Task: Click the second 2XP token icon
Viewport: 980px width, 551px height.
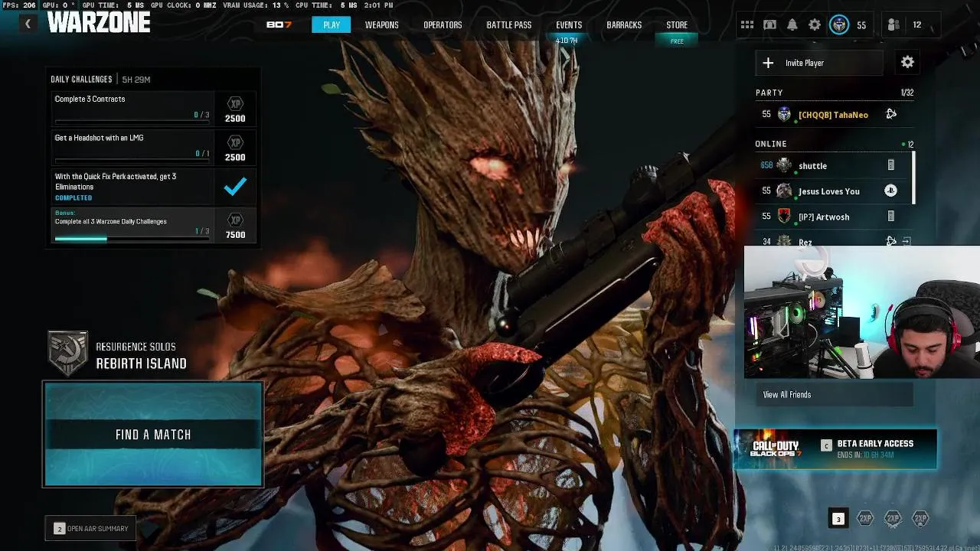Action: tap(893, 518)
